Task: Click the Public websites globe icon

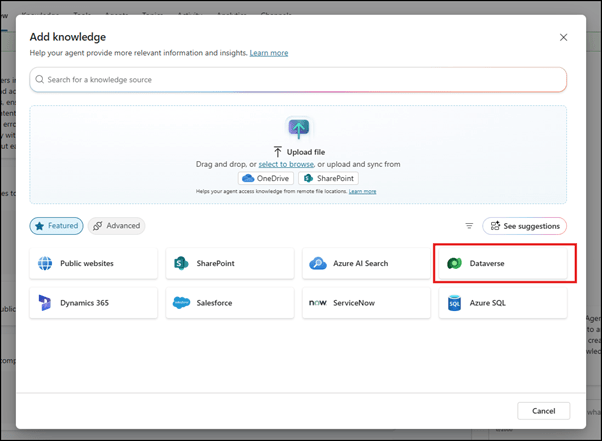Action: [45, 263]
